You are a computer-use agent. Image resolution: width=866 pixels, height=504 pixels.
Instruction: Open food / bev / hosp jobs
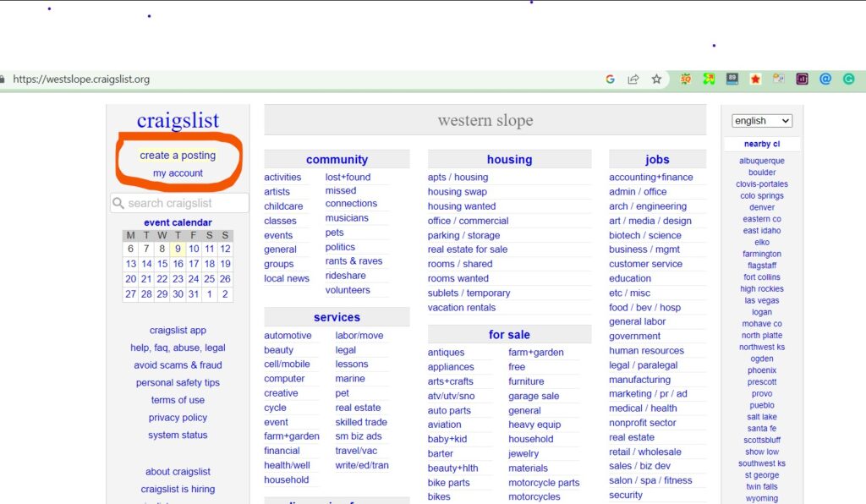click(x=645, y=308)
